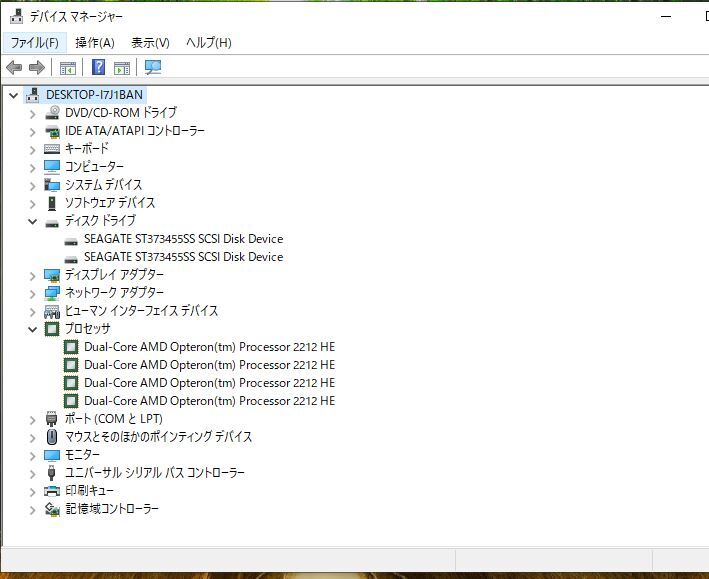Select the 印刷キュー label

(x=89, y=491)
